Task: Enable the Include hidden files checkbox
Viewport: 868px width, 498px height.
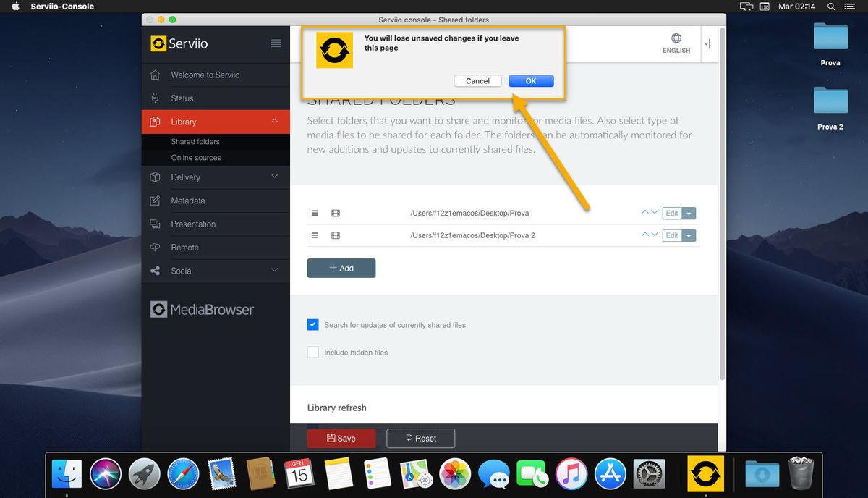Action: tap(312, 352)
